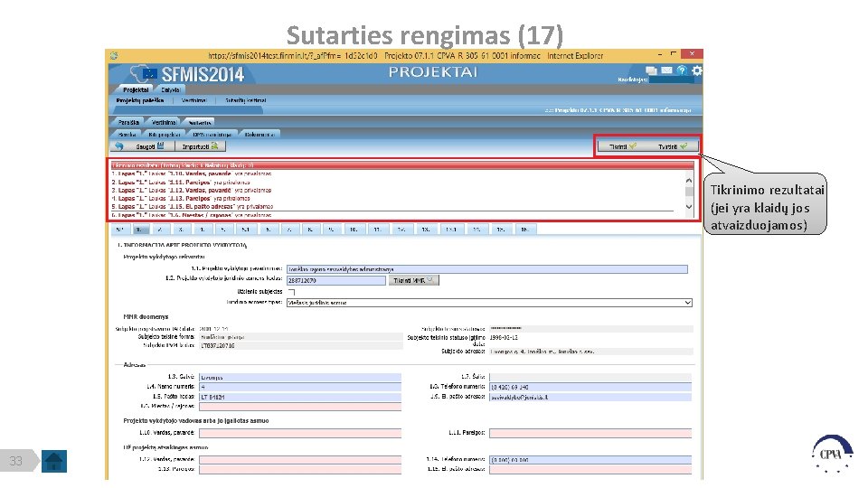This screenshot has width=868, height=488.
Task: Click the PVM kodas value LT837120716
Action: [217, 346]
